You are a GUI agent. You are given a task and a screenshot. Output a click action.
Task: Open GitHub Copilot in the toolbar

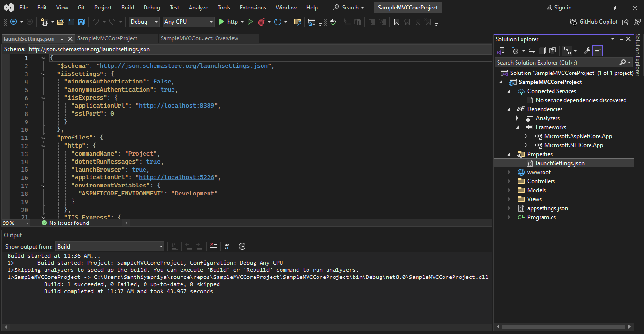pyautogui.click(x=594, y=22)
